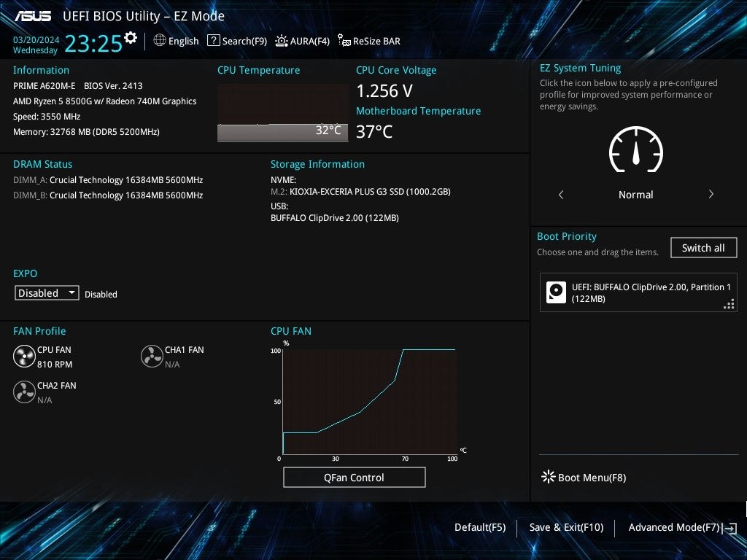Click the AMD Ryzen 5 8500G processor text
Viewport: 747px width, 560px height.
pos(105,101)
